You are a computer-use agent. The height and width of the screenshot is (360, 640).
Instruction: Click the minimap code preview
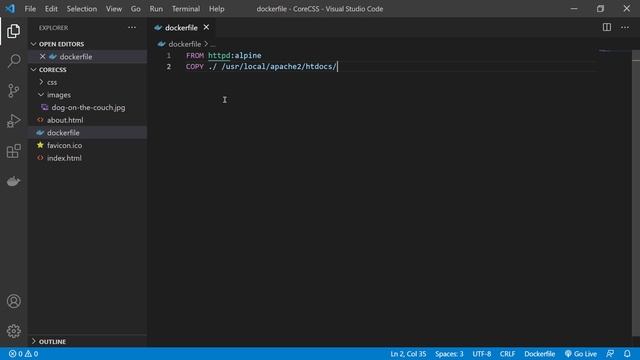pyautogui.click(x=610, y=51)
